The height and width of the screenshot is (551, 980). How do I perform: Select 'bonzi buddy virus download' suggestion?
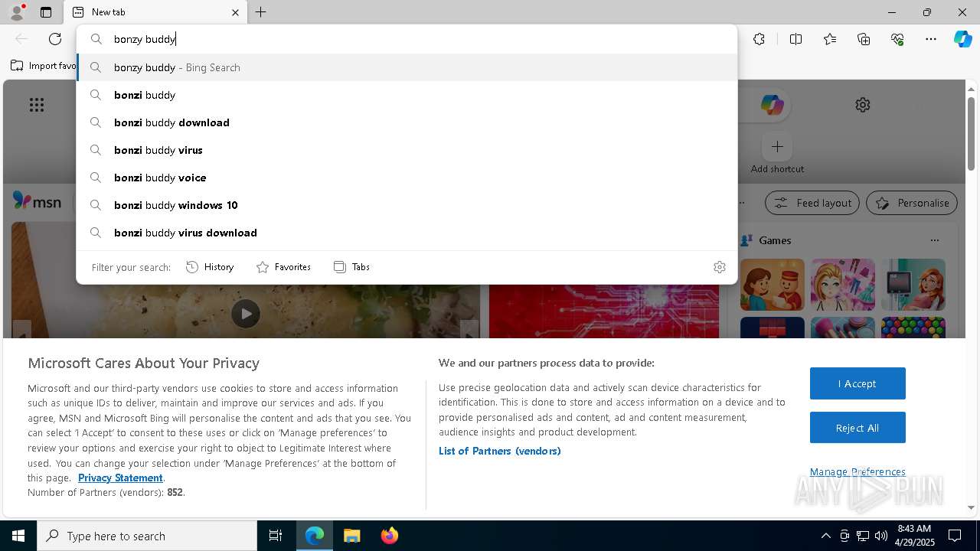(407, 233)
